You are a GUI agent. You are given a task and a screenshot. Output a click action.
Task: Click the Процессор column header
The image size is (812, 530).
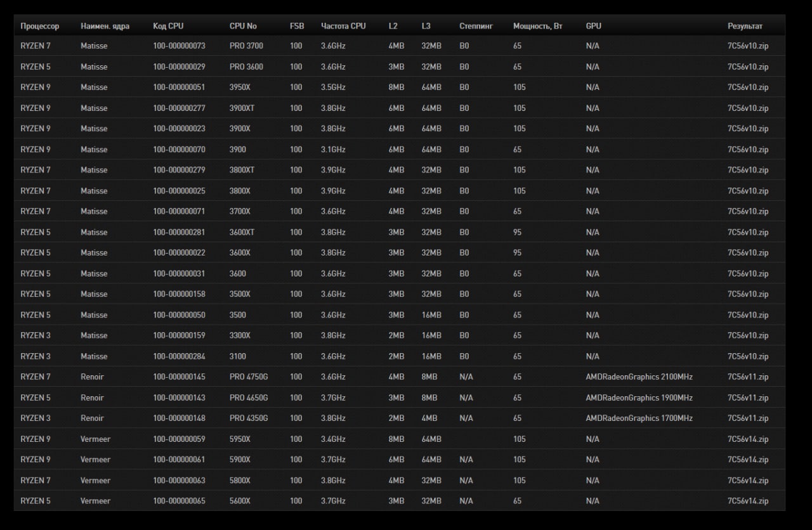click(39, 26)
